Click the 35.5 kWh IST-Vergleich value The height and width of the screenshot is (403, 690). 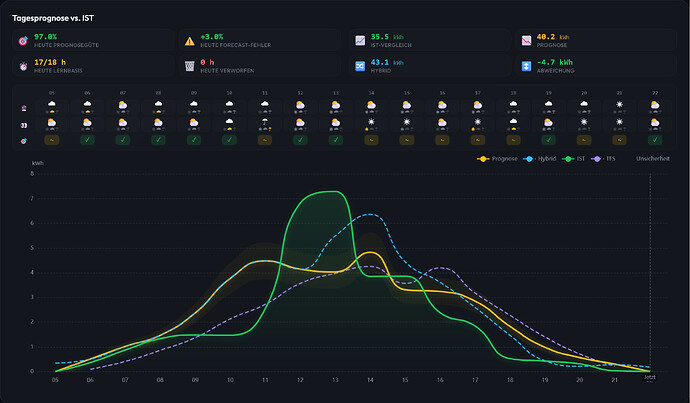(387, 37)
